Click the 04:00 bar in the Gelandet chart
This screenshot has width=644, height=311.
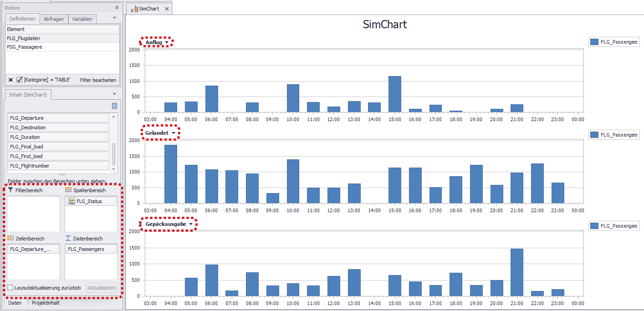tap(171, 174)
